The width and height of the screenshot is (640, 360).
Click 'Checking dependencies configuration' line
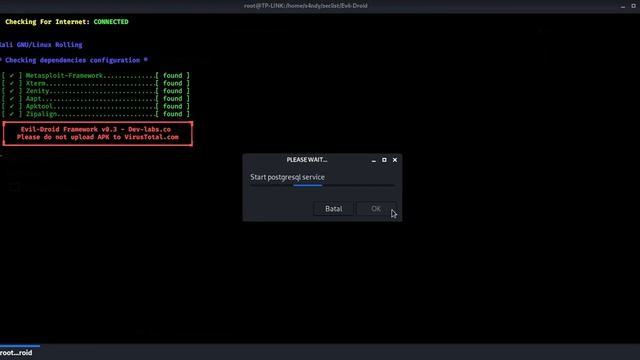point(74,60)
